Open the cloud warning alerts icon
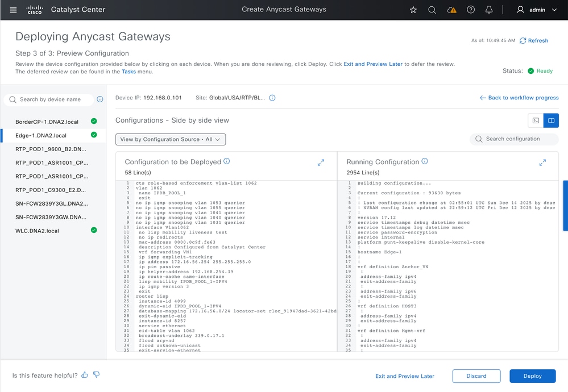Image resolution: width=568 pixels, height=392 pixels. pyautogui.click(x=451, y=10)
